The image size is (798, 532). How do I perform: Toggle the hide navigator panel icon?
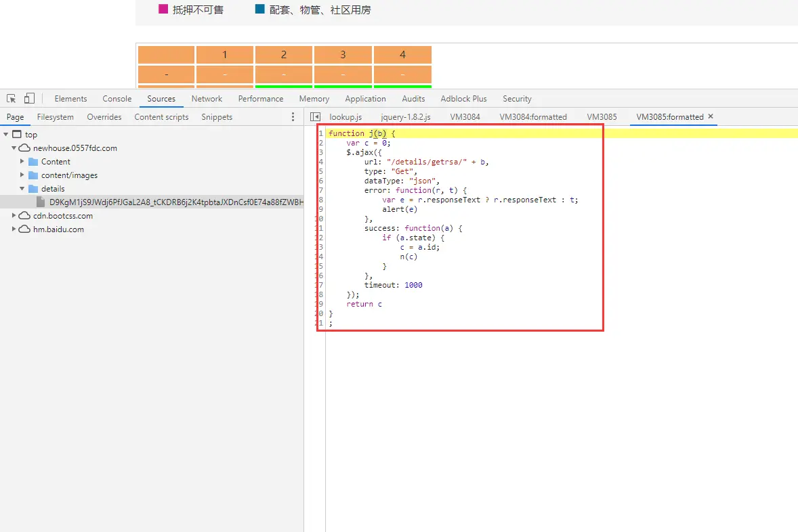pos(315,117)
